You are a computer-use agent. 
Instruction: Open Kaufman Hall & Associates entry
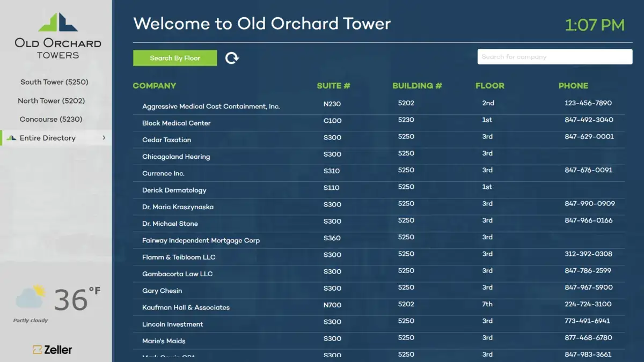point(186,308)
